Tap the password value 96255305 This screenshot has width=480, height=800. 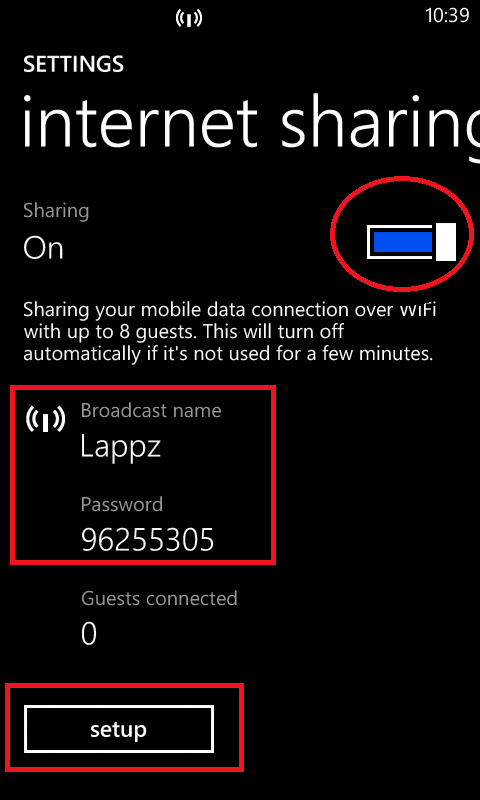click(147, 540)
